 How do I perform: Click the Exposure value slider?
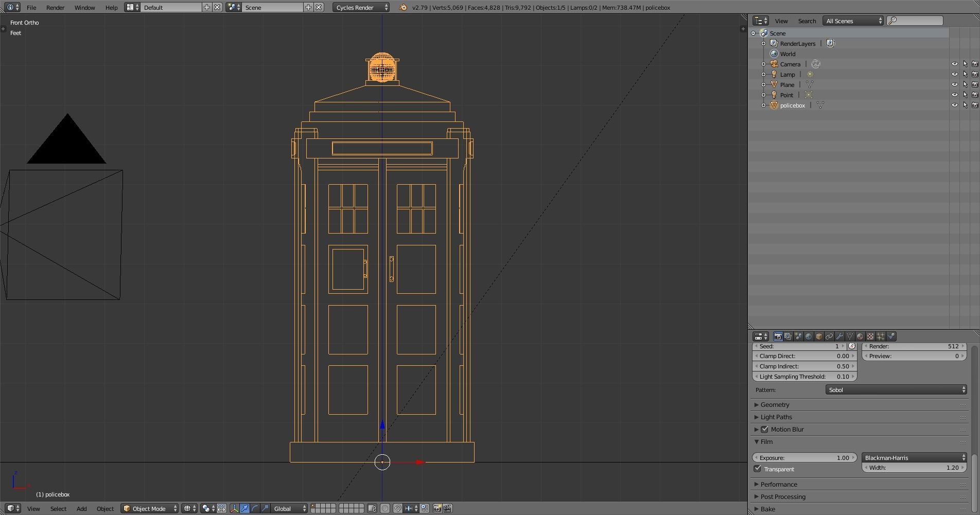tap(804, 457)
